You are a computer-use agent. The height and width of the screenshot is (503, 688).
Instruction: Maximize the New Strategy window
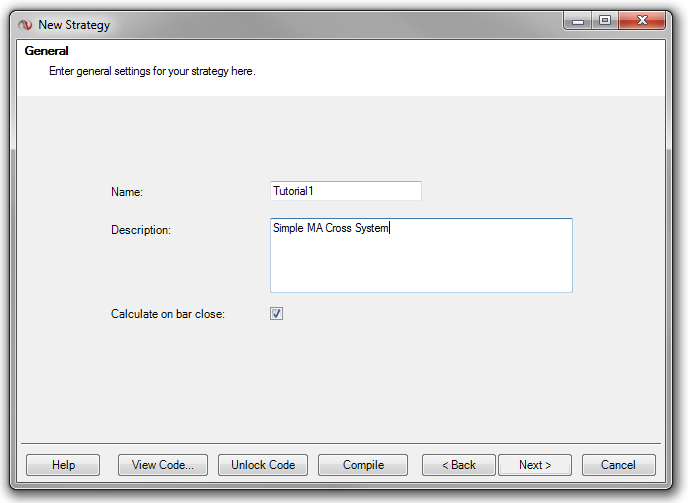click(605, 20)
